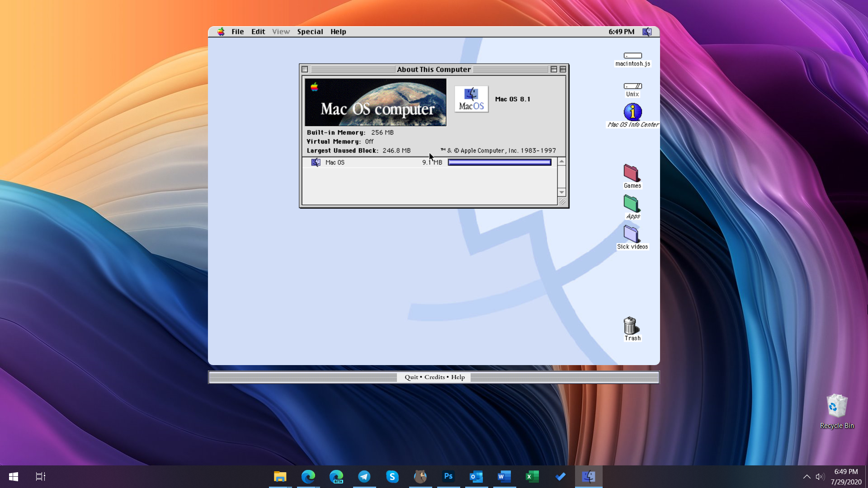Open the Special menu
This screenshot has height=488, width=868.
[x=310, y=32]
